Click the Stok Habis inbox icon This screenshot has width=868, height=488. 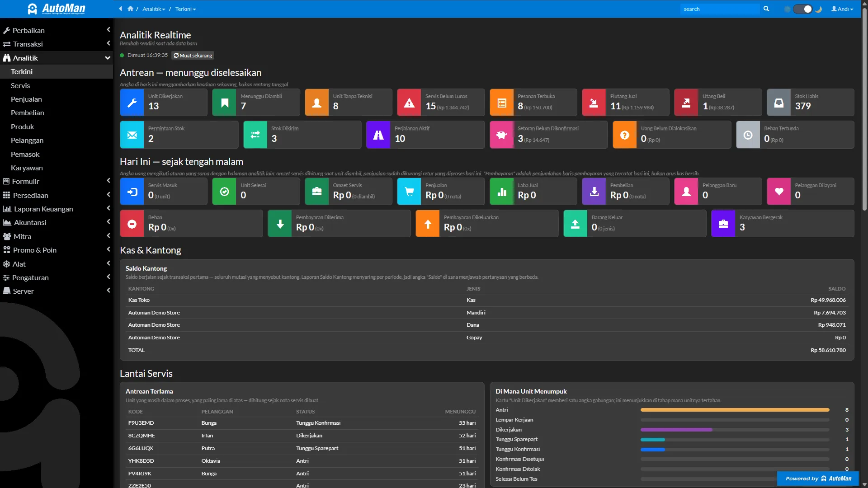click(779, 103)
